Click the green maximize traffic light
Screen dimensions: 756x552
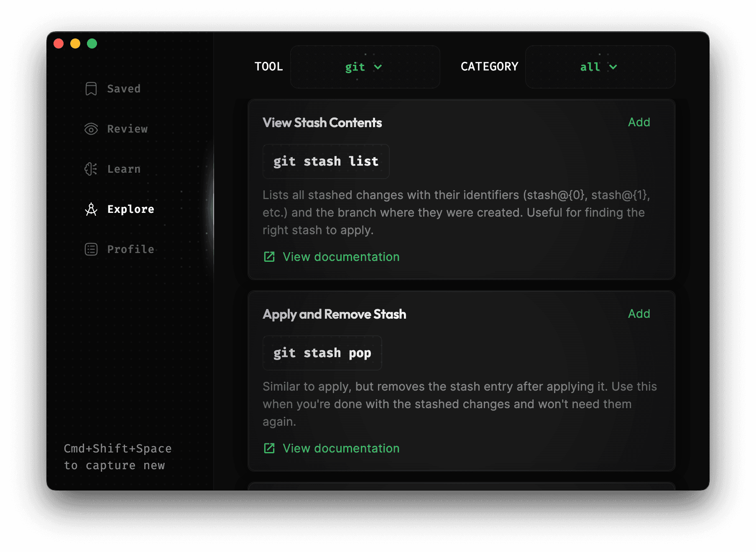click(x=92, y=43)
